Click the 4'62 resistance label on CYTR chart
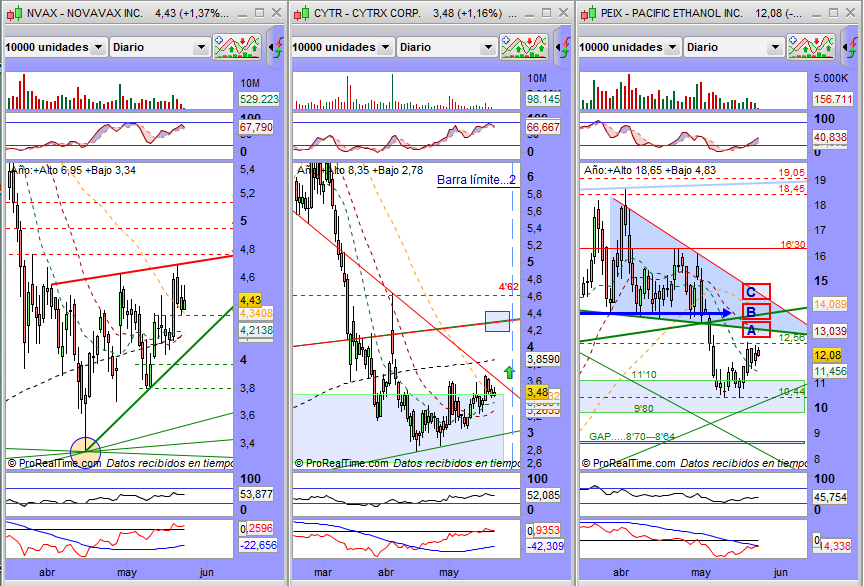Image resolution: width=864 pixels, height=586 pixels. pos(509,287)
